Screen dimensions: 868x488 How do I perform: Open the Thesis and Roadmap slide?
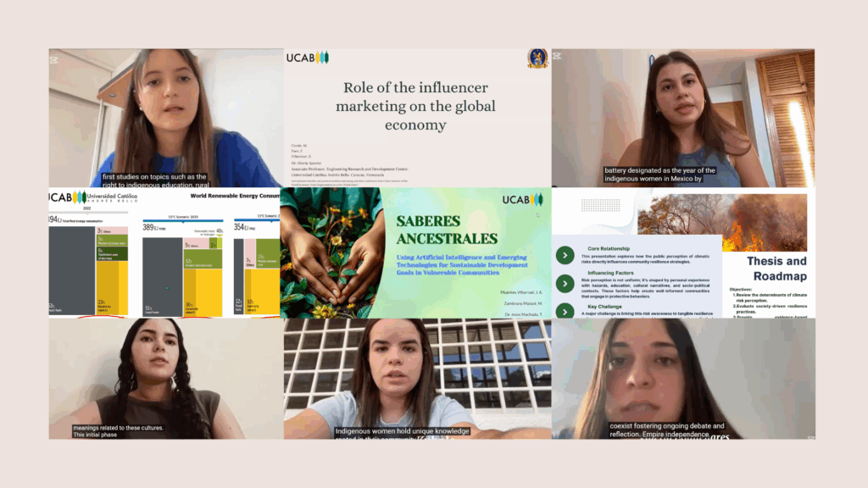click(x=683, y=252)
